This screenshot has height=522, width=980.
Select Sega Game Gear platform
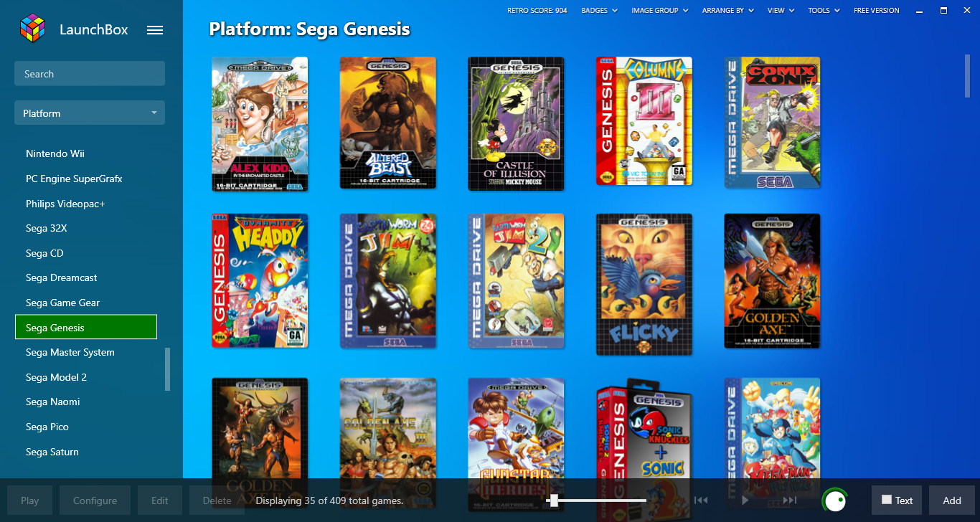click(x=62, y=303)
